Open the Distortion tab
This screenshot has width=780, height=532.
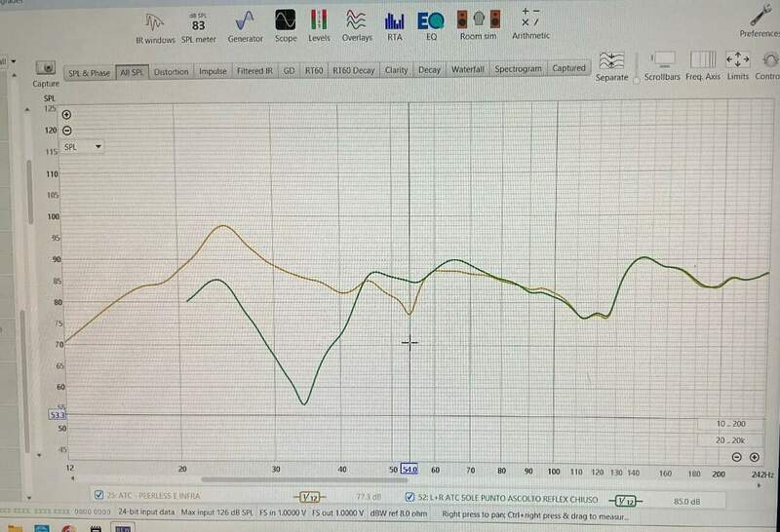point(172,72)
